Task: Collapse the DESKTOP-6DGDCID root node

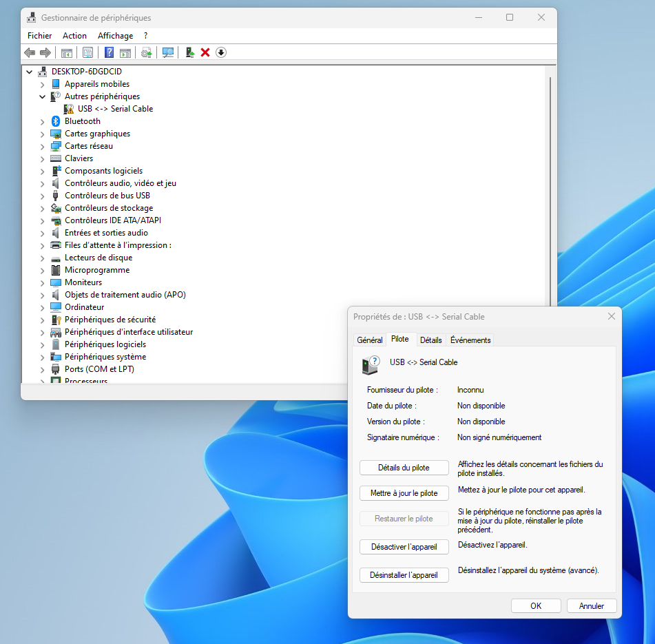Action: tap(29, 72)
